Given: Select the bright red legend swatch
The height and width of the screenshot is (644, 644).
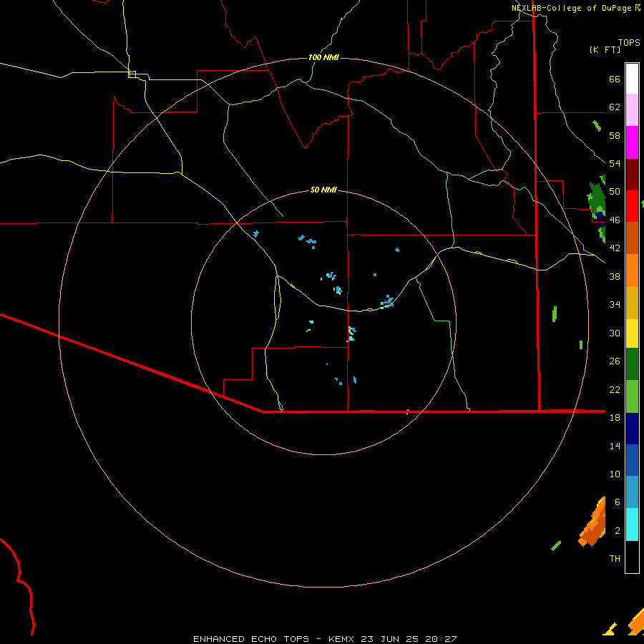Looking at the screenshot, I should (632, 206).
